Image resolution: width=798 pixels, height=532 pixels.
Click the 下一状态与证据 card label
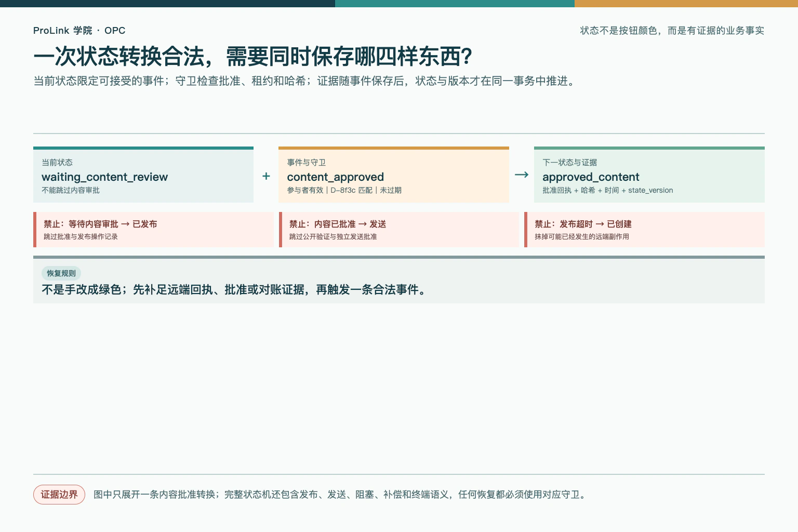(570, 163)
